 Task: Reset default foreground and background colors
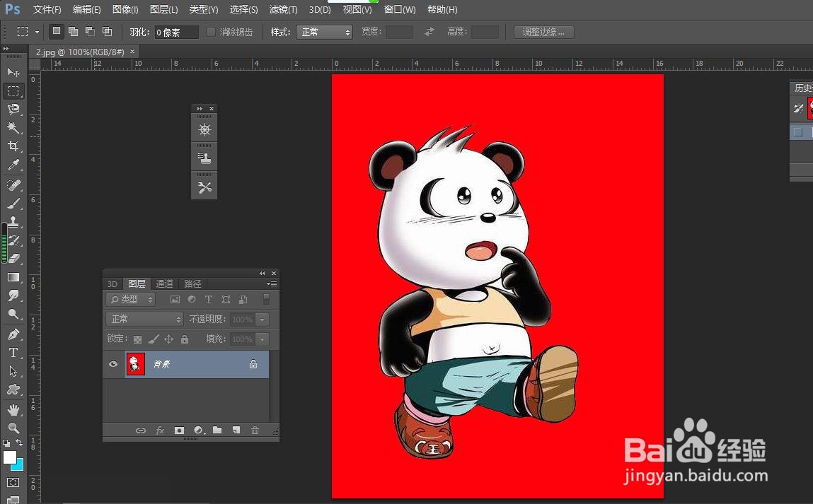[6, 443]
